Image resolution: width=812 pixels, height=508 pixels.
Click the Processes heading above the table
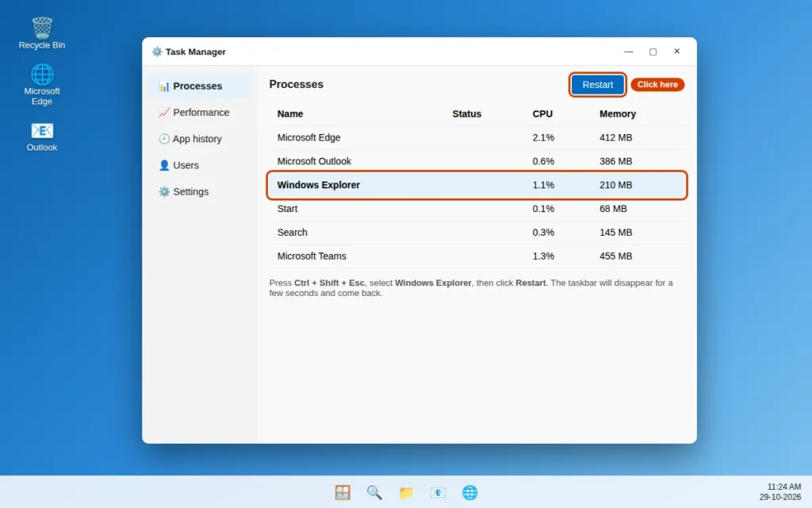point(297,84)
